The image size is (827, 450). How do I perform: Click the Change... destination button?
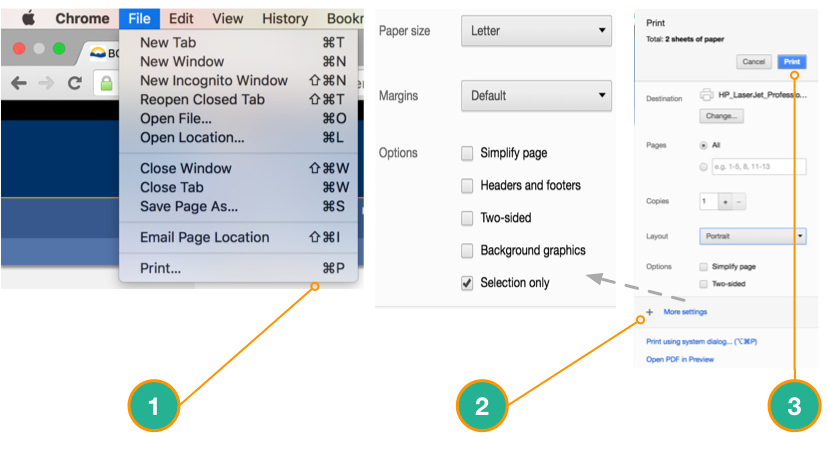tap(720, 116)
